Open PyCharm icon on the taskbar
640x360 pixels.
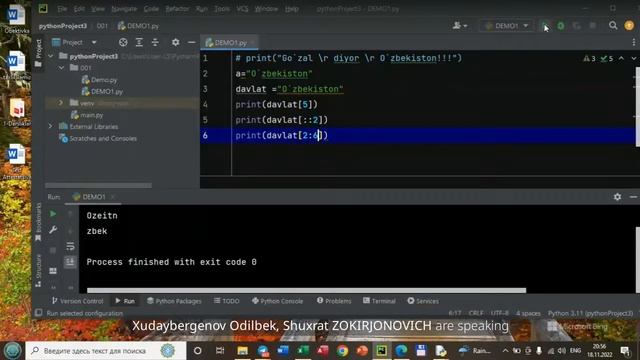(382, 351)
